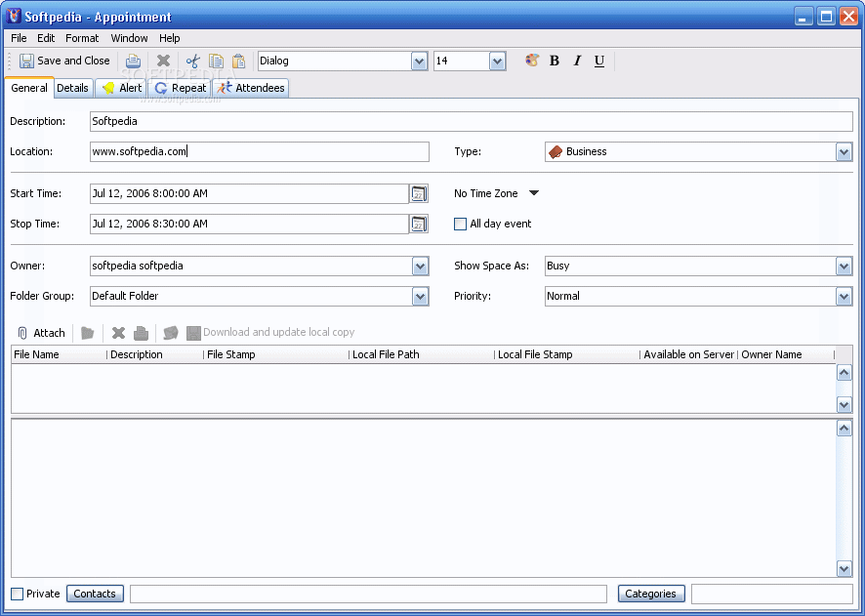Check the Private checkbox
The height and width of the screenshot is (616, 865).
[18, 594]
